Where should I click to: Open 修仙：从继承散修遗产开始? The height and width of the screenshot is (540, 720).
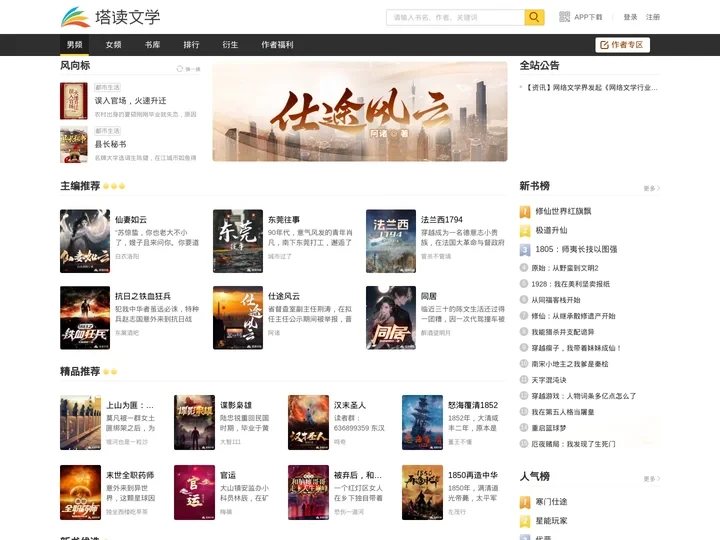pos(573,316)
